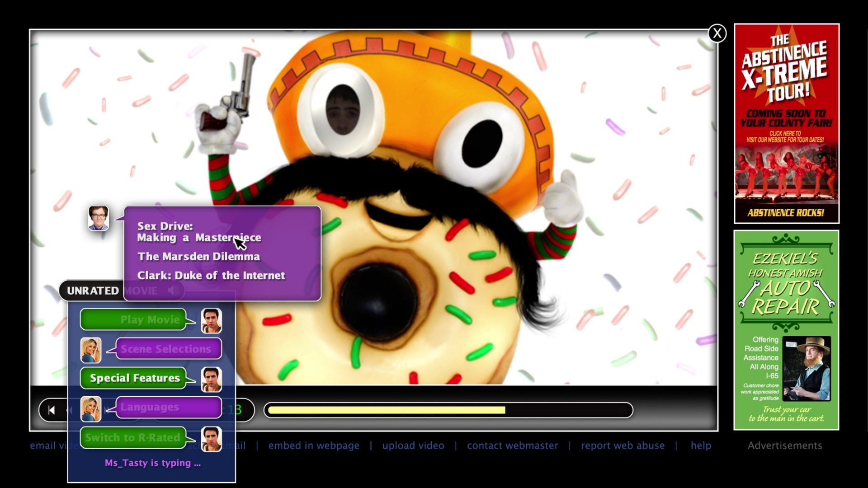Open the Languages options

pos(168,407)
